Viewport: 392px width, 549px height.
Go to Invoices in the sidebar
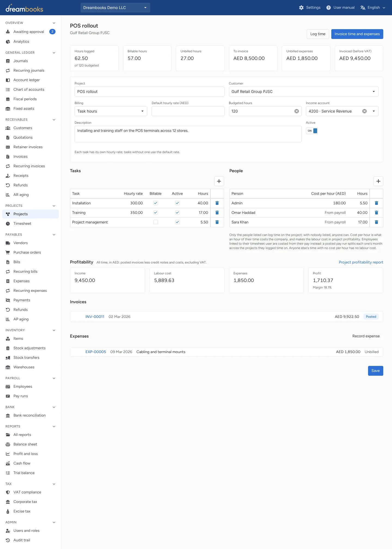30,157
